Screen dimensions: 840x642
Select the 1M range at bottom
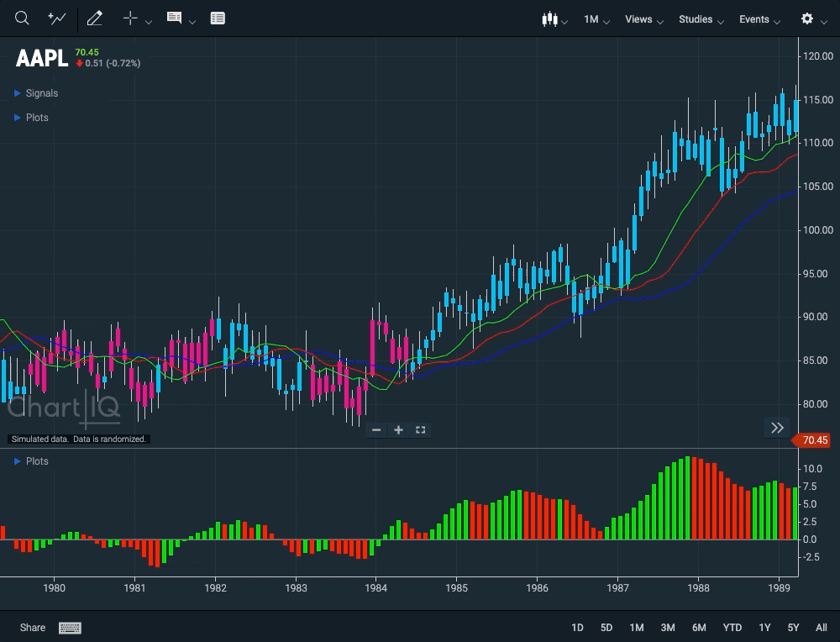tap(637, 628)
